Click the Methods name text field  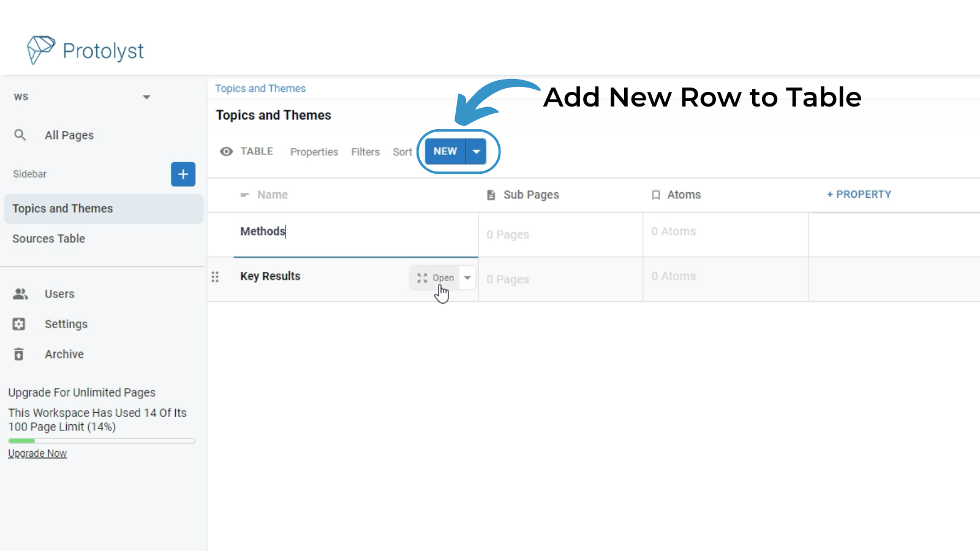click(x=343, y=231)
